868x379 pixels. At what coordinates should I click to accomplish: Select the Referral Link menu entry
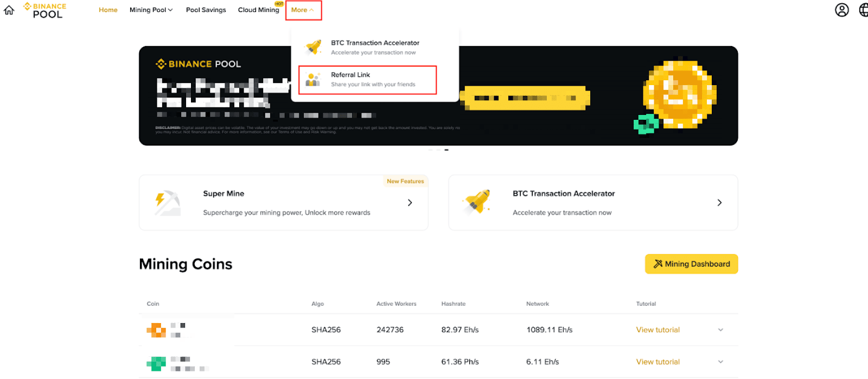[368, 80]
